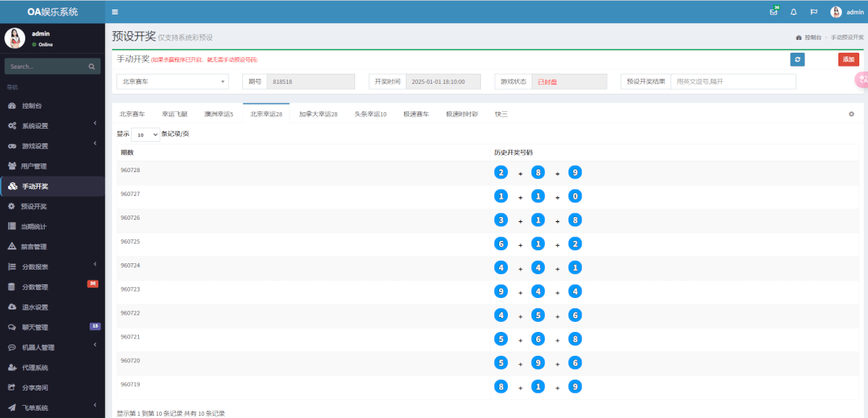Click the hamburger sidebar toggle icon
868x418 pixels.
(x=115, y=12)
